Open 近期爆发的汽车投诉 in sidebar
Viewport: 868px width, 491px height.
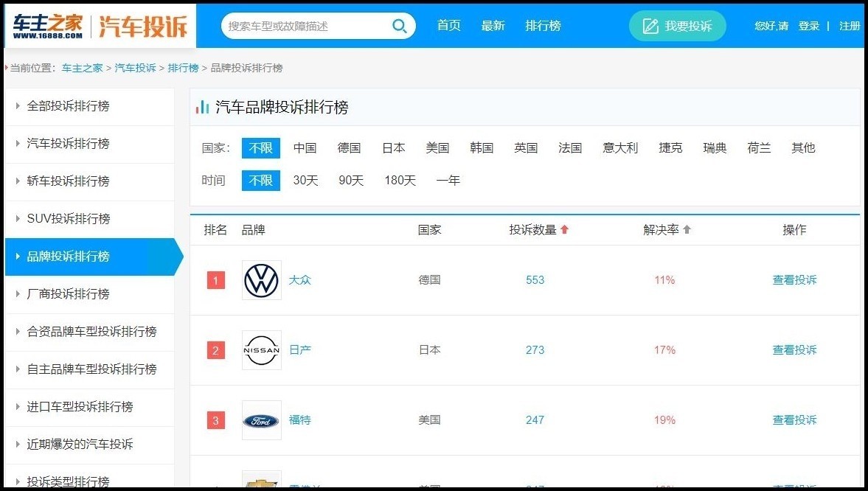[90, 445]
